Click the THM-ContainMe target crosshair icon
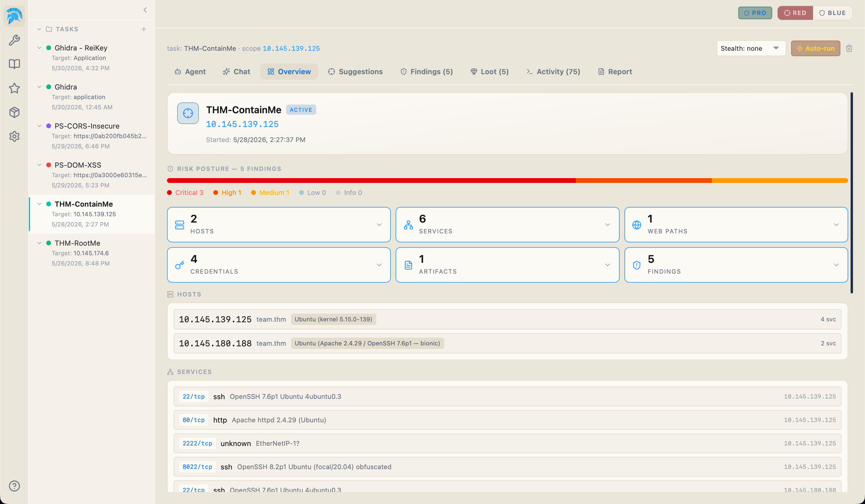Image resolution: width=865 pixels, height=504 pixels. (188, 113)
